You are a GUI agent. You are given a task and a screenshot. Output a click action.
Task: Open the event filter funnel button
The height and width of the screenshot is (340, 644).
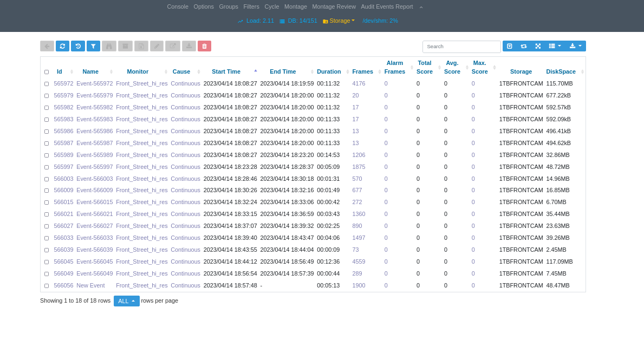[x=94, y=46]
